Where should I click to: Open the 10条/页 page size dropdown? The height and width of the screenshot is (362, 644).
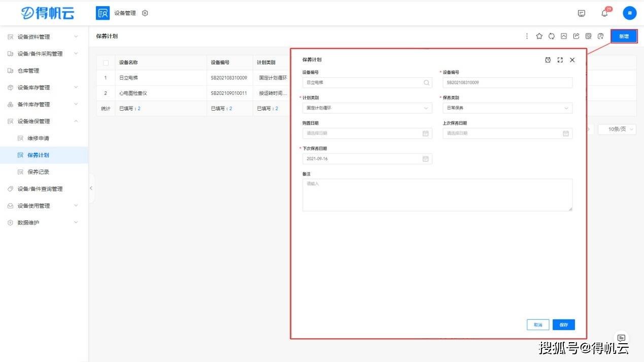pos(617,129)
